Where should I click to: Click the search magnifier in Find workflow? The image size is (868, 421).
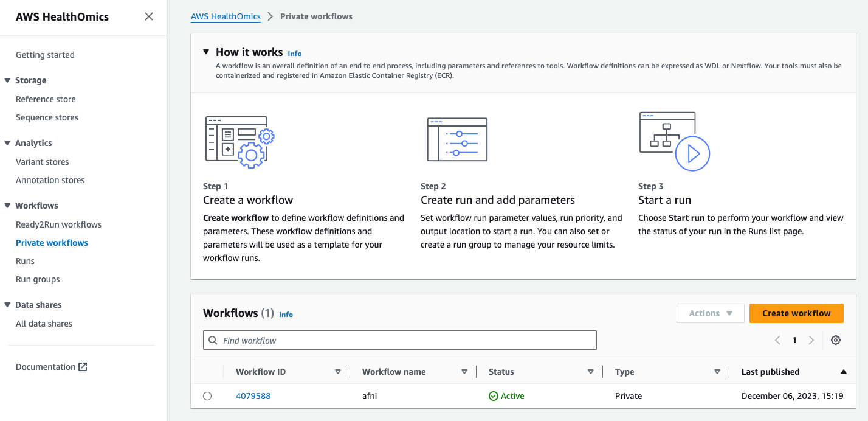coord(213,340)
